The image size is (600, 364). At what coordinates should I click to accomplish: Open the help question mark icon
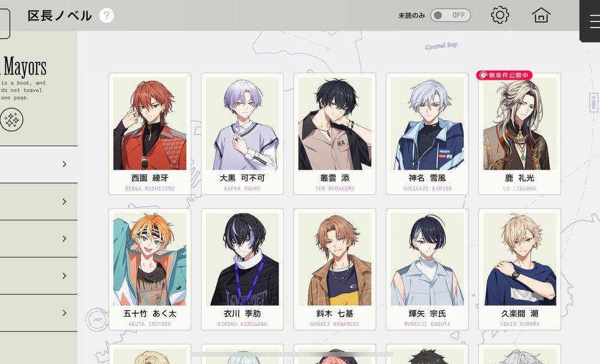(106, 16)
